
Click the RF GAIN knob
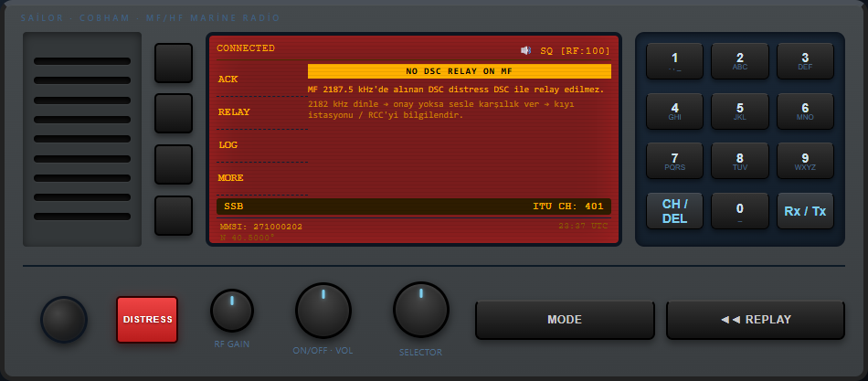click(x=232, y=311)
